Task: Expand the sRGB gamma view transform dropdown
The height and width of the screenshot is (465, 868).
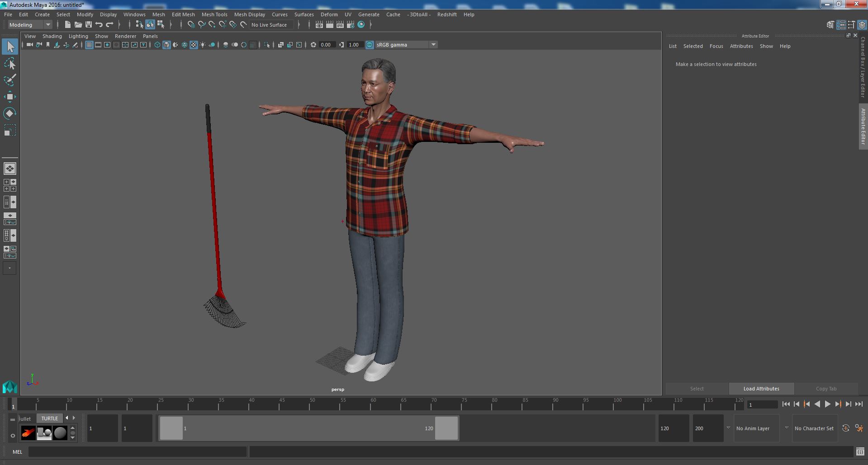Action: (x=433, y=45)
